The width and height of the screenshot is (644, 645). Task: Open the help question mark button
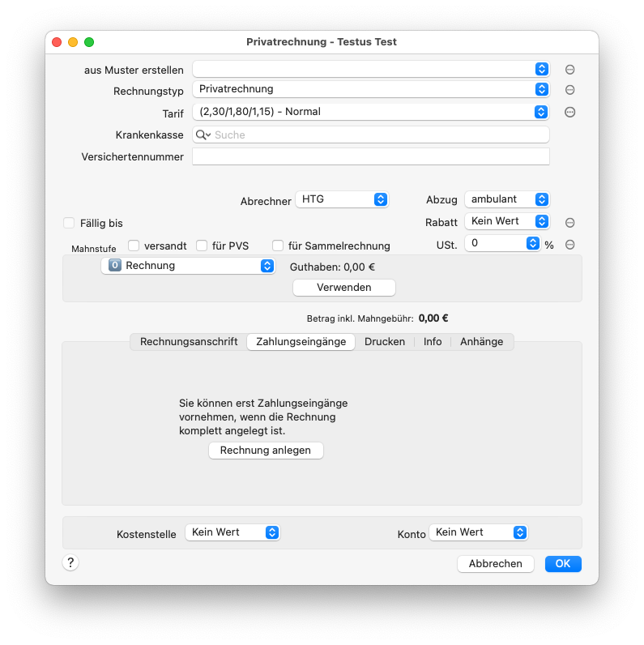pos(70,562)
